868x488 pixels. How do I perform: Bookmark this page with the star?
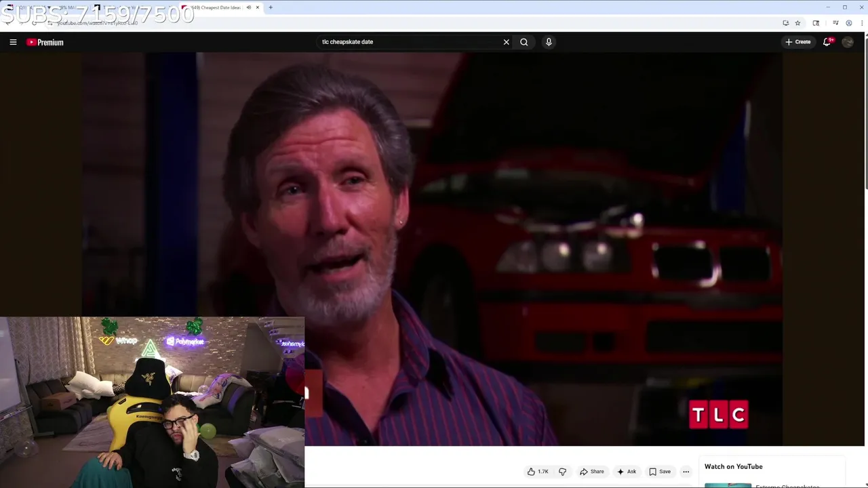[797, 23]
